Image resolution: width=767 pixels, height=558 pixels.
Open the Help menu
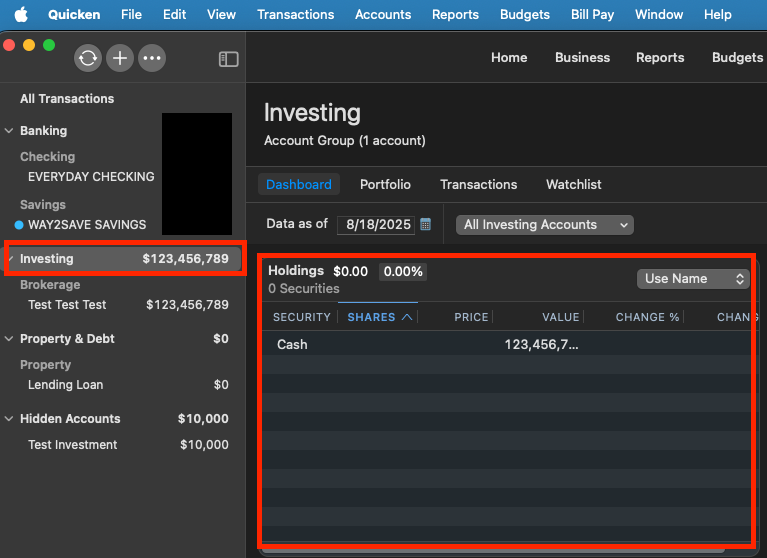[718, 15]
